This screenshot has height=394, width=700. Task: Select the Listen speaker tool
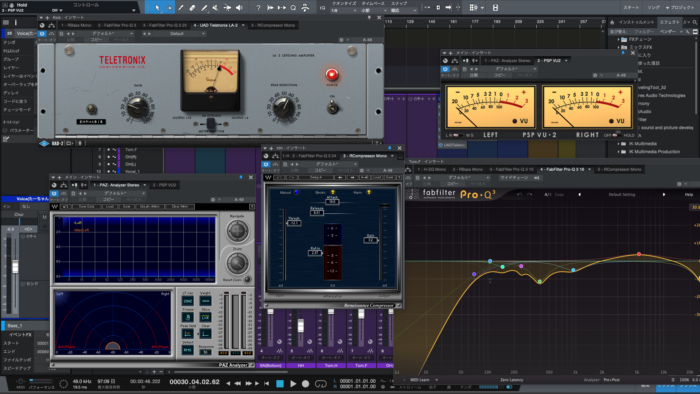click(x=239, y=8)
